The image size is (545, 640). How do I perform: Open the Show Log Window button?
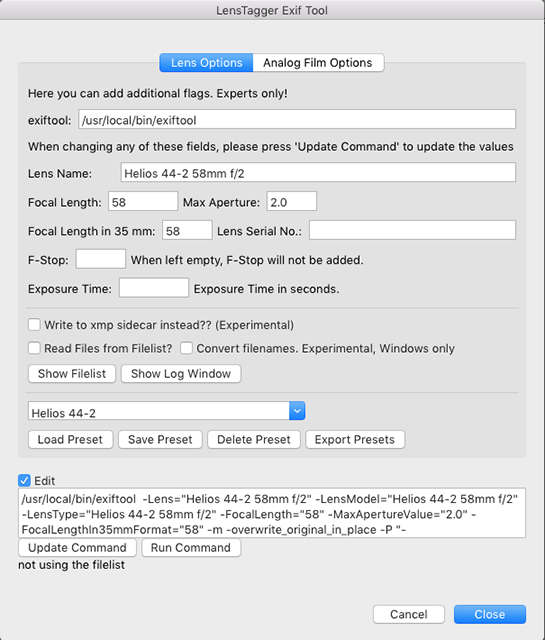(x=181, y=374)
